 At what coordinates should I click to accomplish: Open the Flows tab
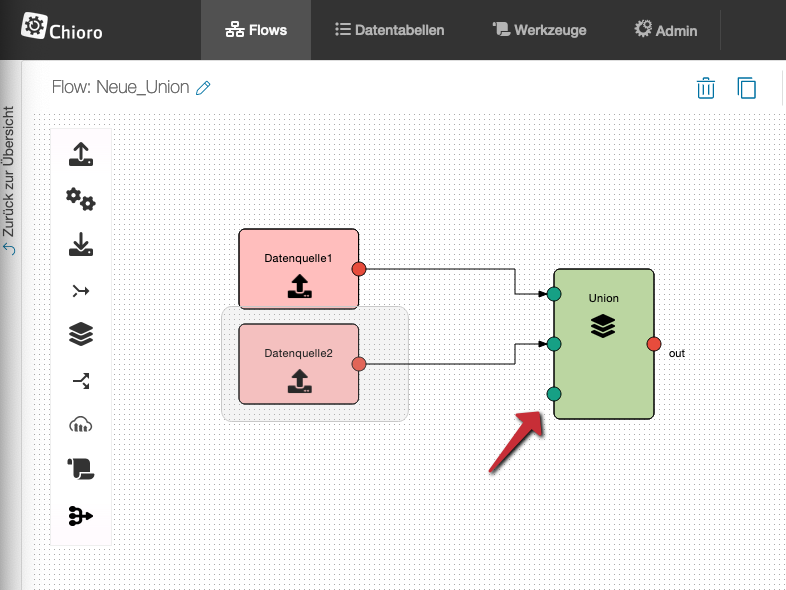tap(256, 30)
